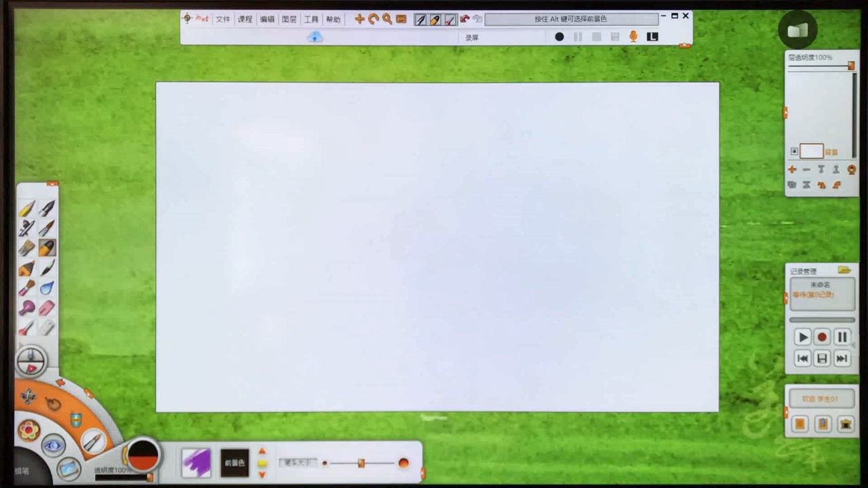Click the magnifier zoom icon in top toolbar

387,19
